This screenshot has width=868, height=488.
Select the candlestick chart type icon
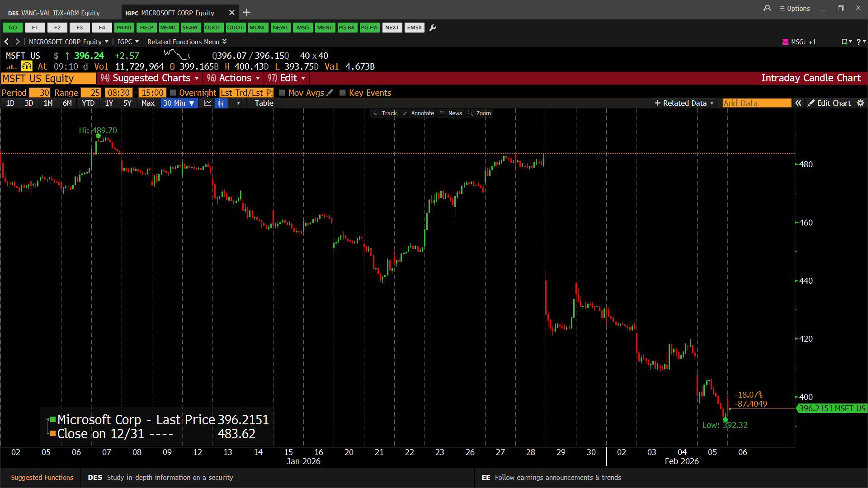coord(221,103)
